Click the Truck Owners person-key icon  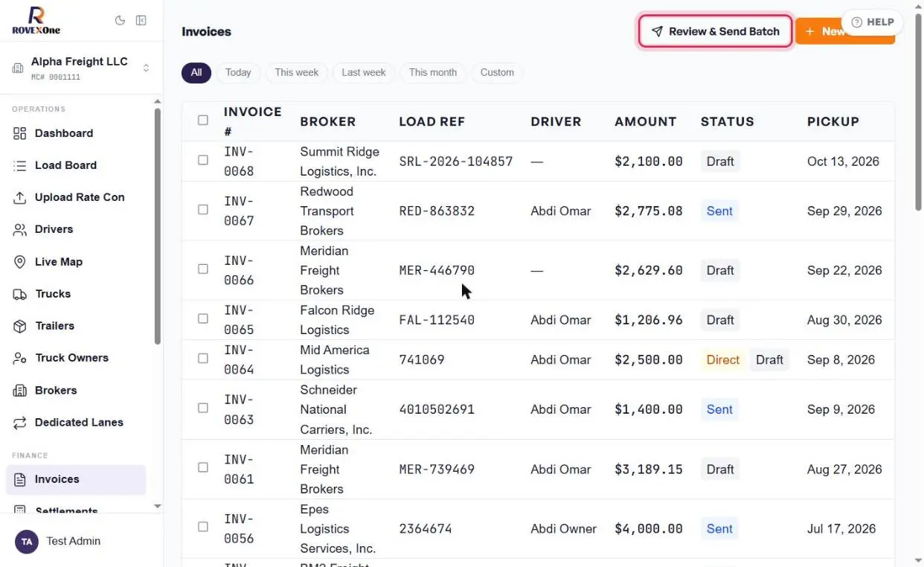click(20, 358)
